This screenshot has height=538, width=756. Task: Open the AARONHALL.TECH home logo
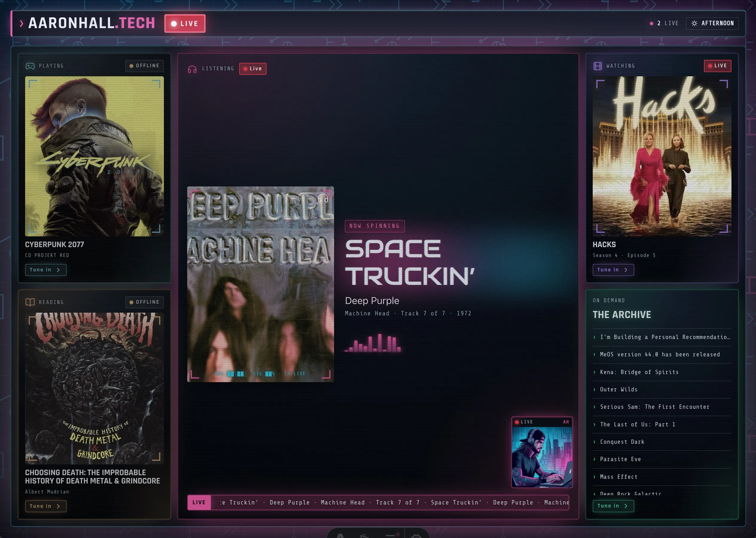(x=92, y=23)
